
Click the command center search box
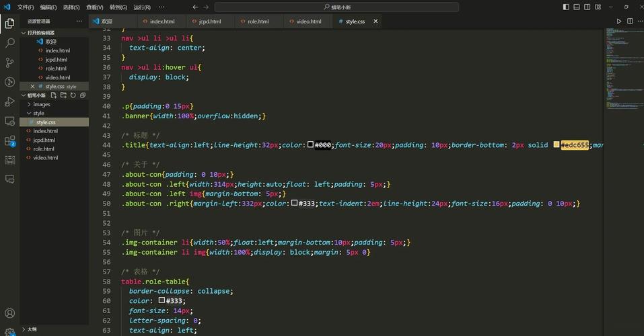tap(336, 7)
